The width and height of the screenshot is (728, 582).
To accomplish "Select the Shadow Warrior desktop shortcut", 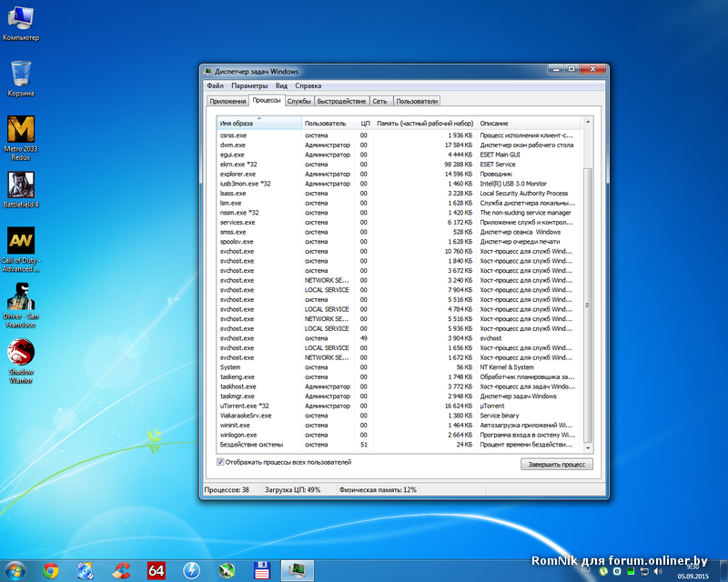I will click(20, 354).
